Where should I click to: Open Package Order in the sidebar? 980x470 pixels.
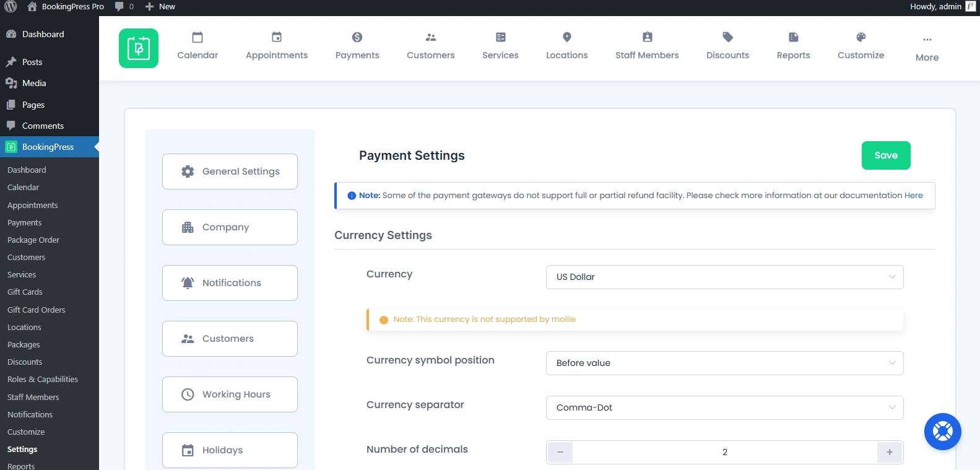pos(33,240)
